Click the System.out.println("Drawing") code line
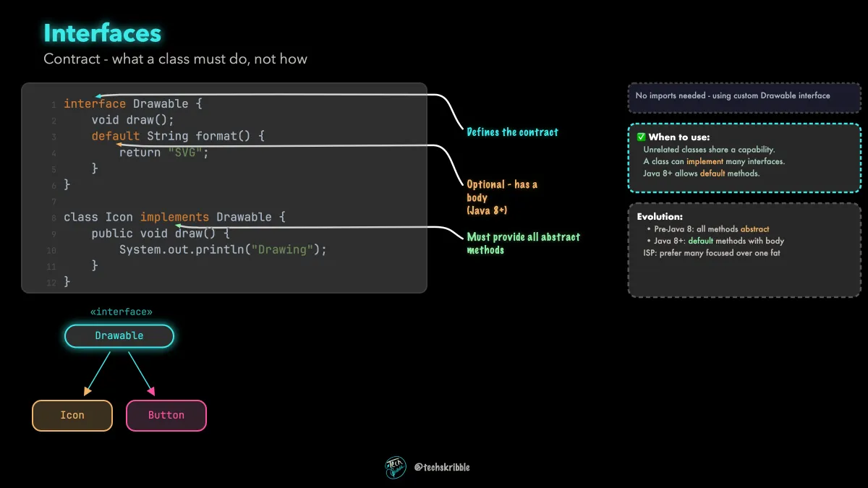The width and height of the screenshot is (868, 488). tap(224, 249)
